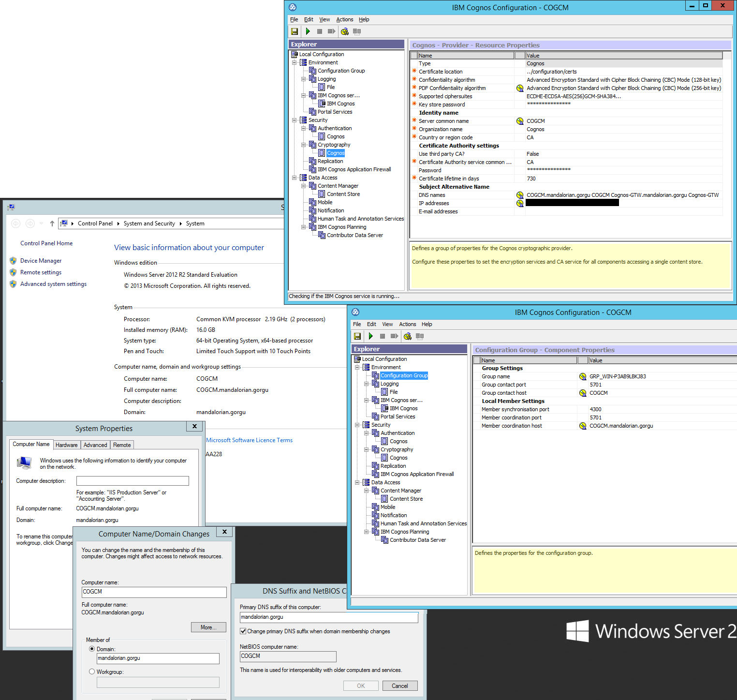Switch to Hardware tab in System Properties

pos(66,445)
